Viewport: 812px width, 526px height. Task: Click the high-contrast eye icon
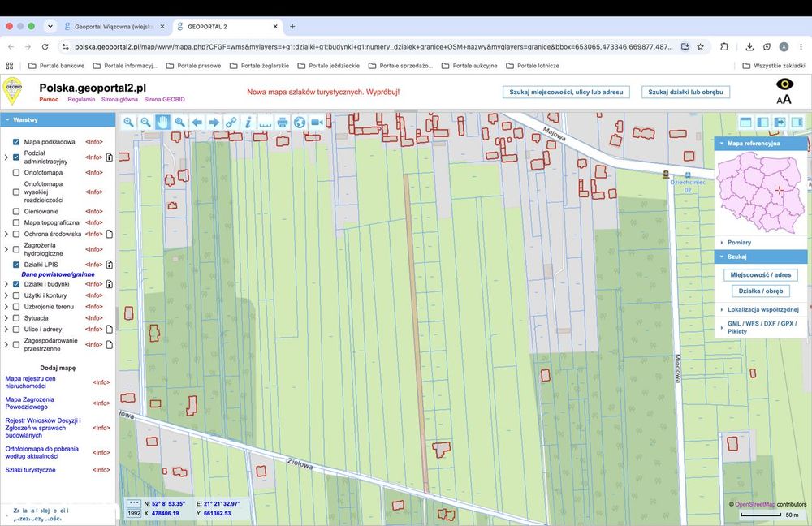point(784,84)
